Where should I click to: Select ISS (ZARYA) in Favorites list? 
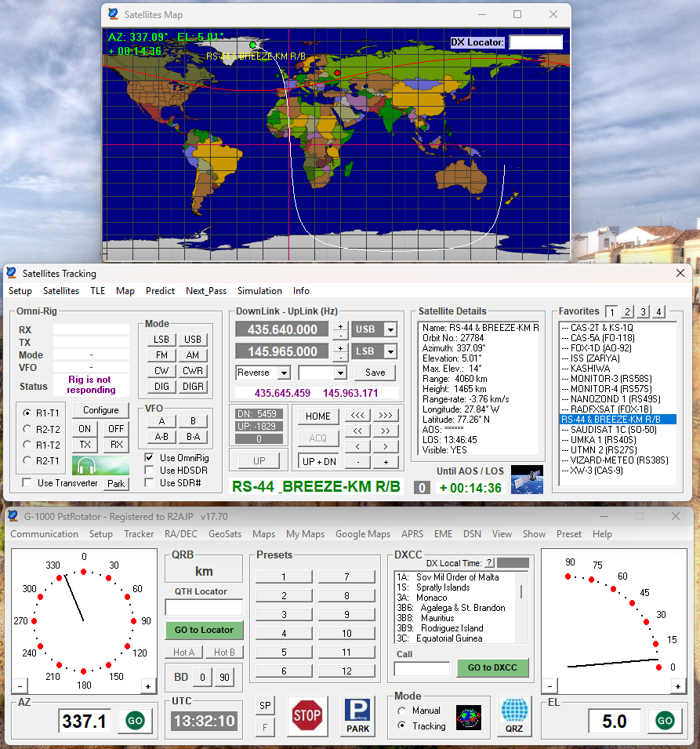[618, 358]
